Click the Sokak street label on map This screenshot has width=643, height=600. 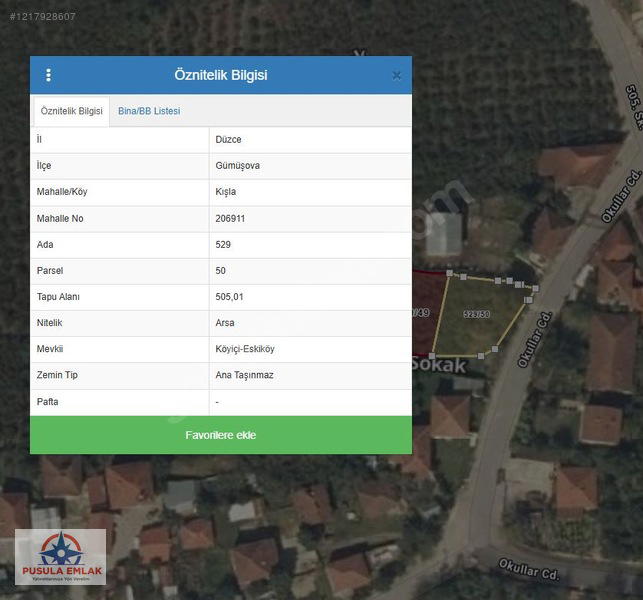[x=439, y=365]
